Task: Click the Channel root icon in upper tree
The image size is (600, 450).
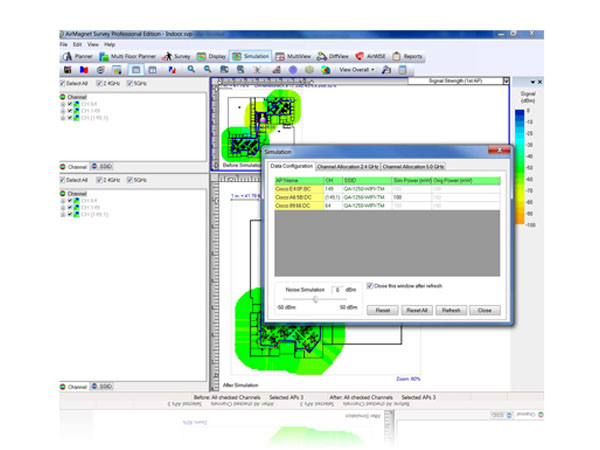Action: point(63,97)
